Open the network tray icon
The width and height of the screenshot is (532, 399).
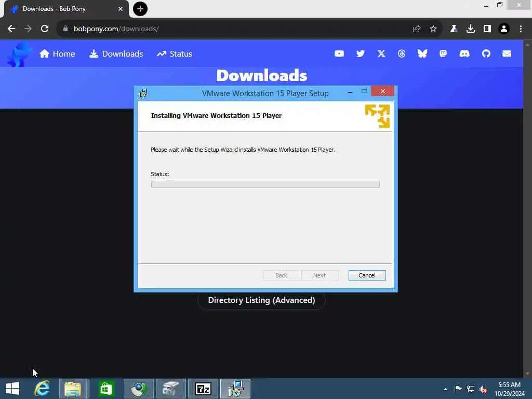click(471, 389)
